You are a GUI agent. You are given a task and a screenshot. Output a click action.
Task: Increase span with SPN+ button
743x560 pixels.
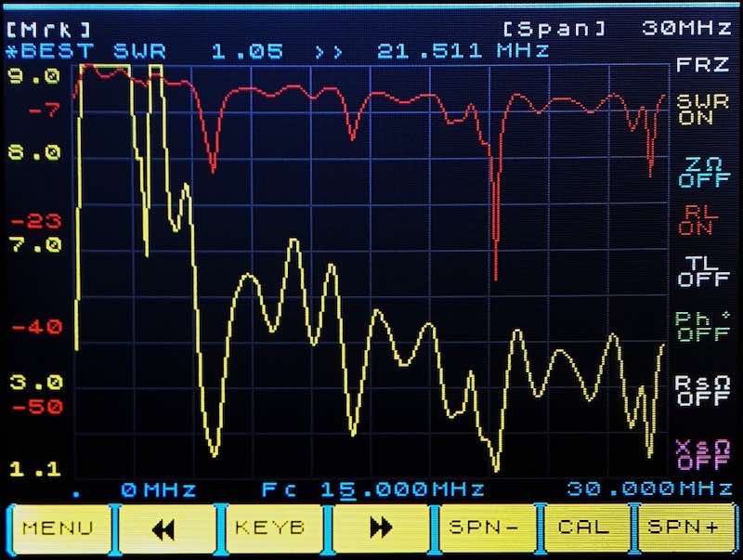(x=686, y=528)
